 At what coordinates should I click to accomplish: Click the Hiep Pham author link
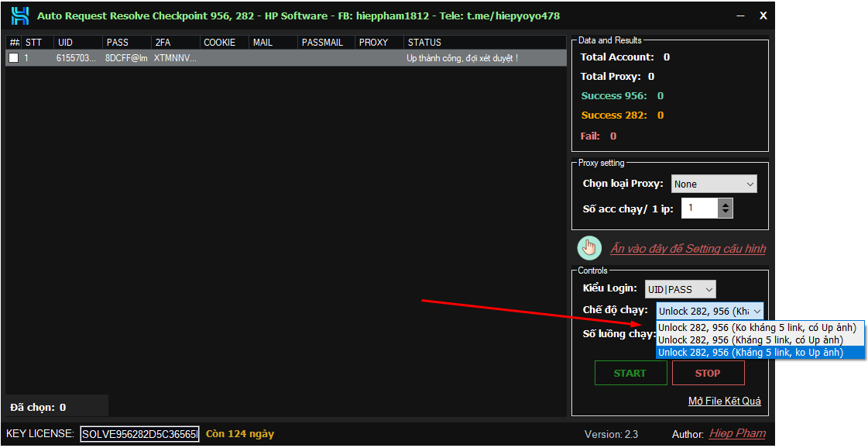tap(736, 434)
